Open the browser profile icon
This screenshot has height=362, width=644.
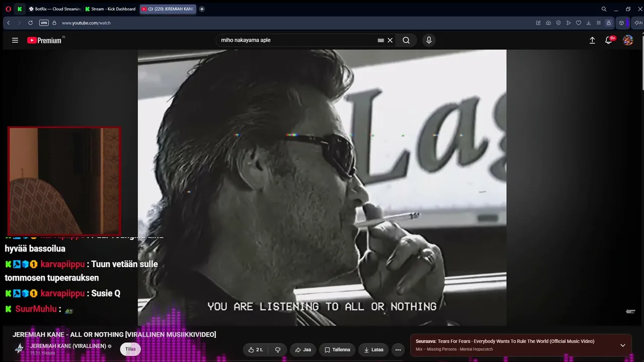pyautogui.click(x=609, y=23)
